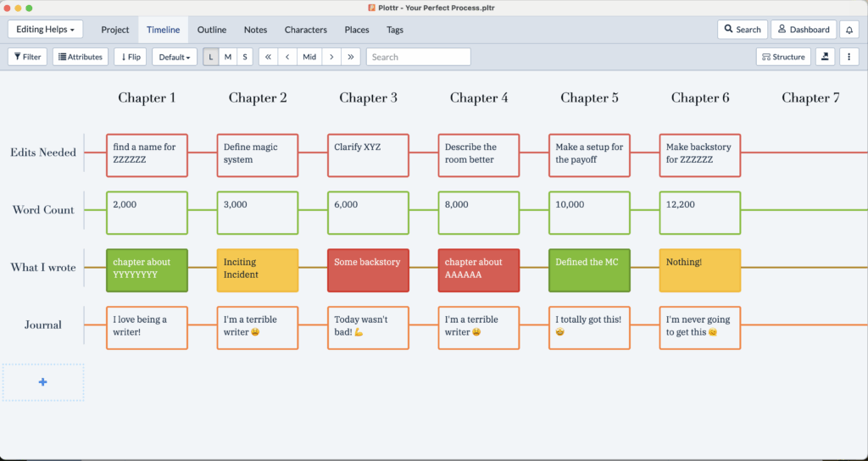Open the 12,200 word count card
Image resolution: width=868 pixels, height=461 pixels.
(x=700, y=213)
